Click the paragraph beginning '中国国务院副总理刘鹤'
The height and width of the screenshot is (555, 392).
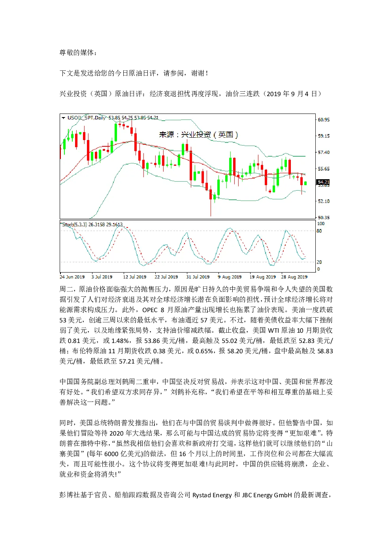click(196, 392)
